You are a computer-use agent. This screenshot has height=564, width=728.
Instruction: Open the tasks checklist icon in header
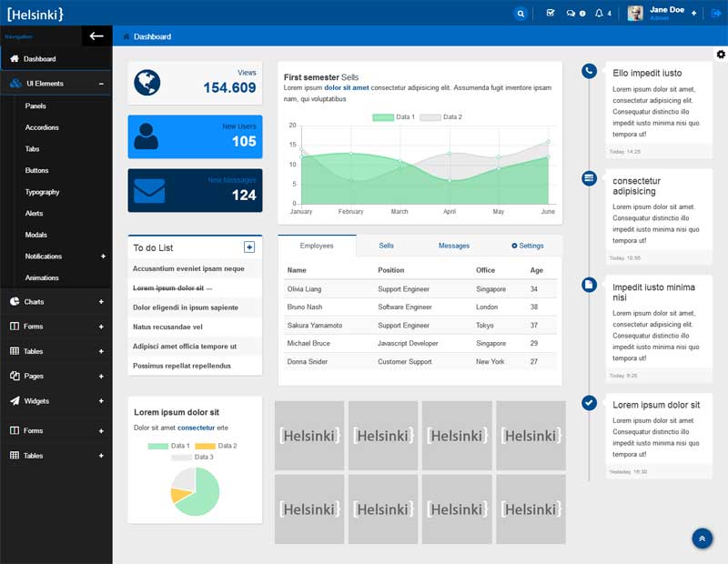(550, 14)
